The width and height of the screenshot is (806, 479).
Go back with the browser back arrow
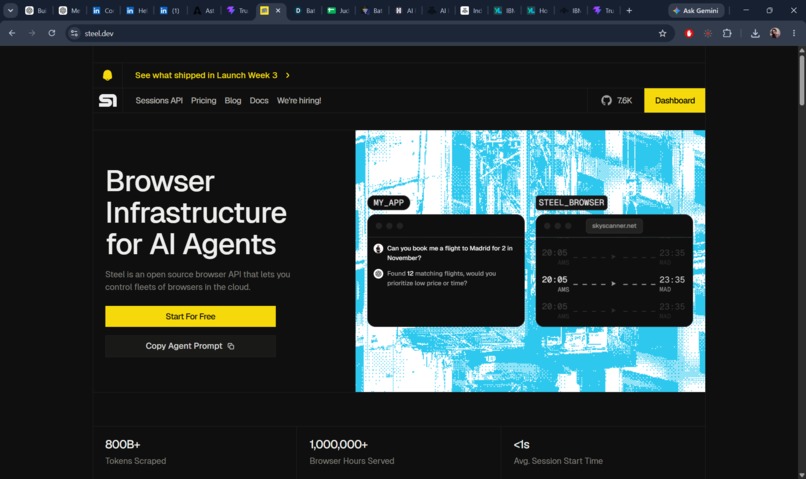12,33
